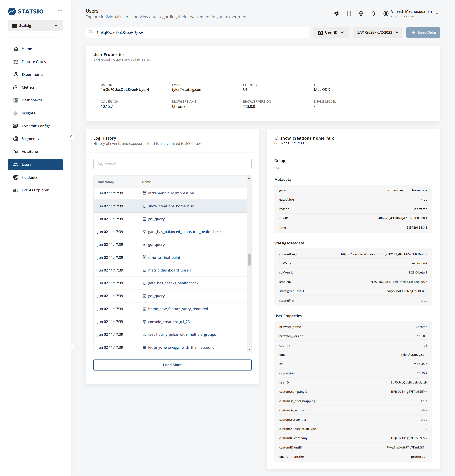Open the Feature Gates sidebar section
Image resolution: width=455 pixels, height=476 pixels.
coord(33,61)
